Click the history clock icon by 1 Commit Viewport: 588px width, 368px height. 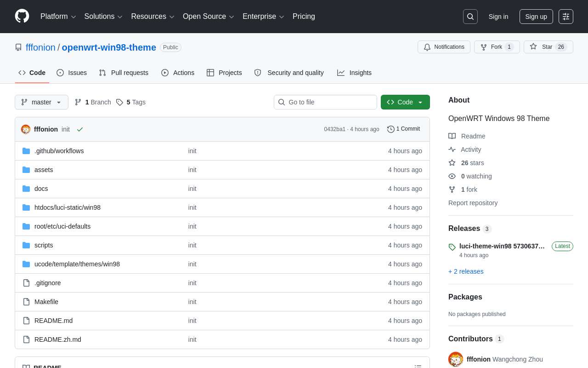point(391,129)
